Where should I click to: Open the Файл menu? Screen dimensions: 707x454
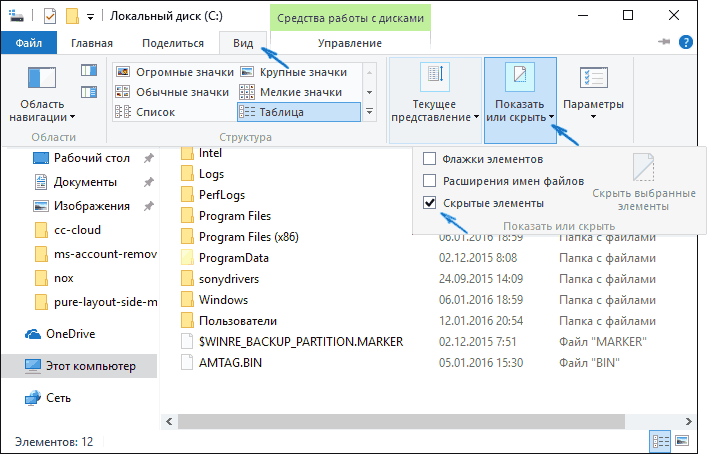[x=29, y=43]
